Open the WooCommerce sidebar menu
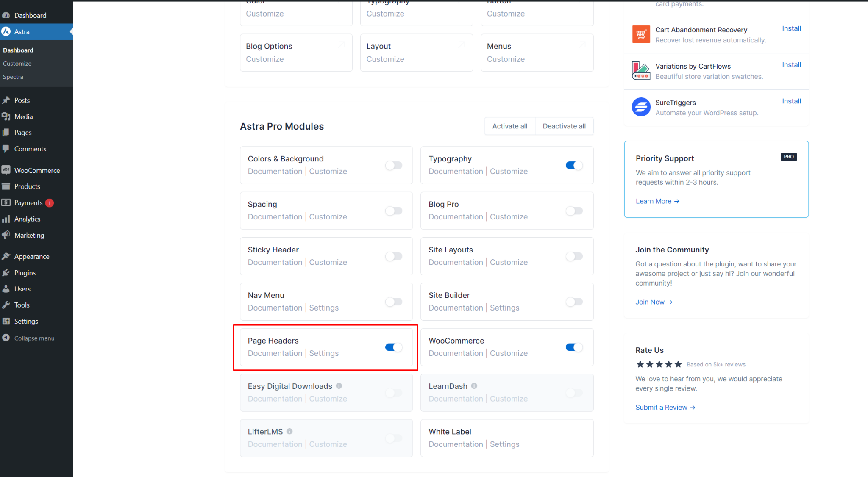The image size is (868, 477). (x=37, y=170)
